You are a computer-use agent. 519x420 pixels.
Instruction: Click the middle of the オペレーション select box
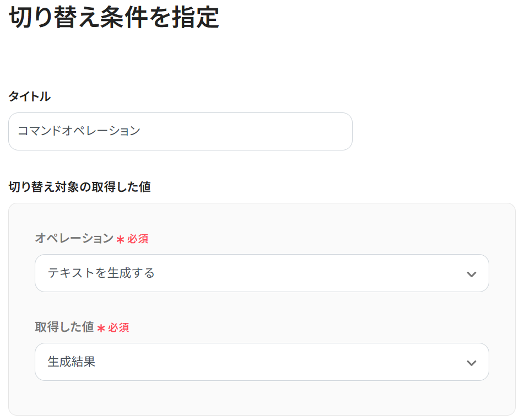click(x=262, y=273)
